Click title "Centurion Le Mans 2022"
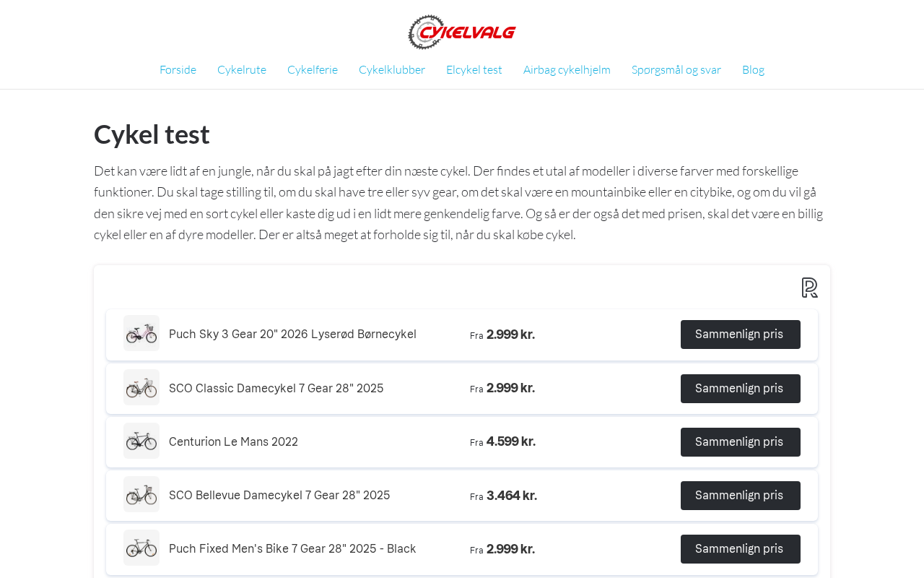Viewport: 924px width, 578px height. (233, 442)
